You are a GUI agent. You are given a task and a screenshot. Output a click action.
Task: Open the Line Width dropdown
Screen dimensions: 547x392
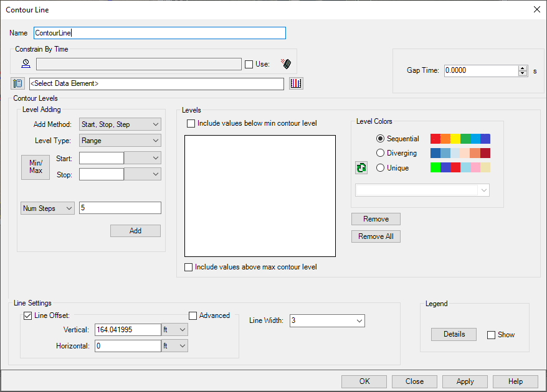(x=326, y=320)
